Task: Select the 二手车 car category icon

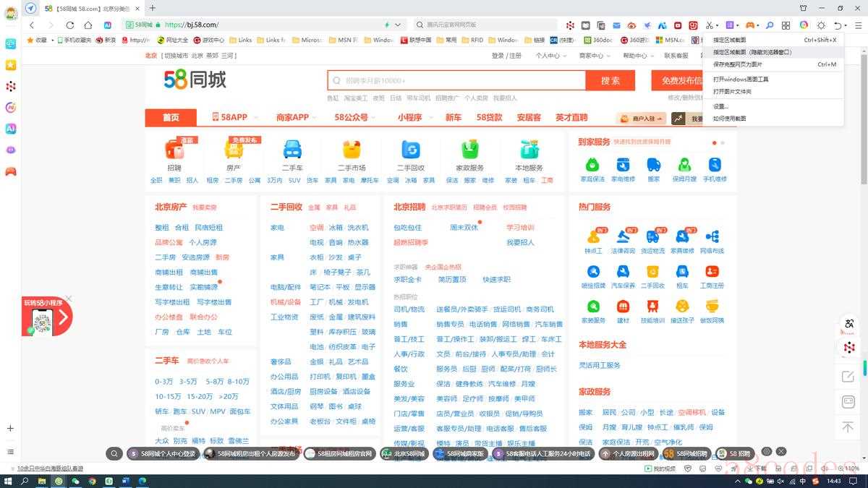Action: [x=293, y=150]
